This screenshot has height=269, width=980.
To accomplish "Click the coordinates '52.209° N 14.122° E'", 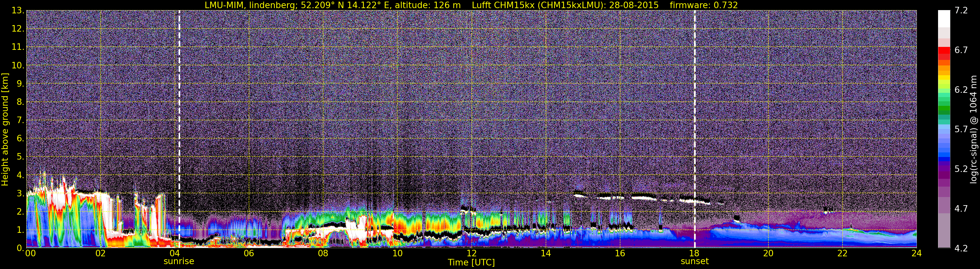I will [345, 5].
